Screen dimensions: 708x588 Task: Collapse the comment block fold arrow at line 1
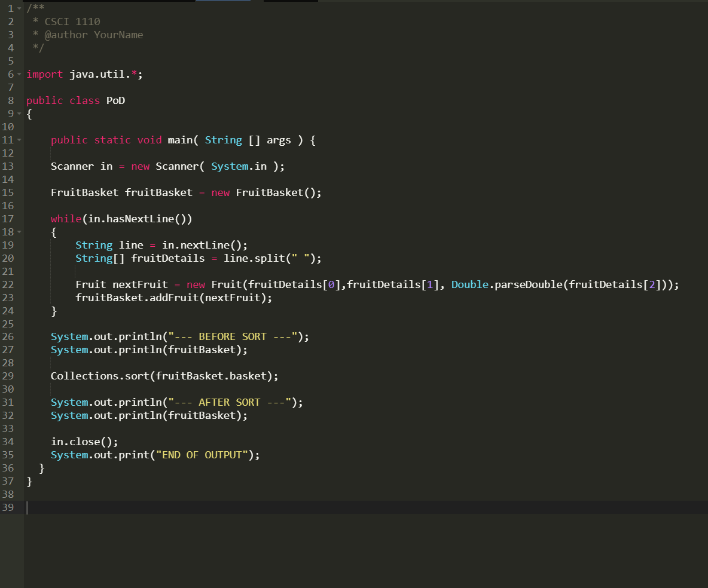pyautogui.click(x=19, y=8)
